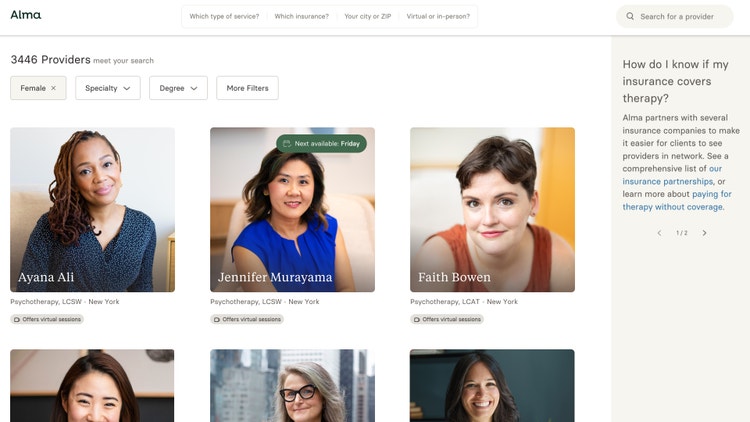Viewport: 750px width, 422px height.
Task: Click the 'Search for a provider' field
Action: click(680, 16)
